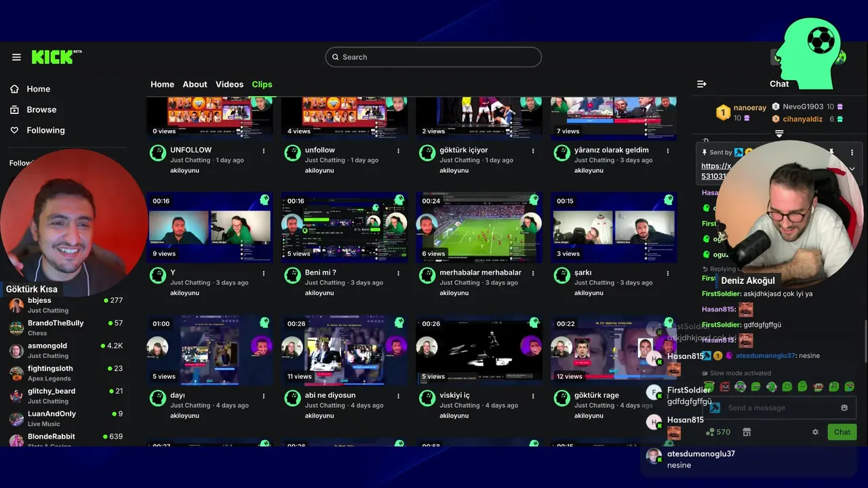Click username atesdumanoglu37 in chat
Image resolution: width=868 pixels, height=488 pixels.
click(765, 355)
